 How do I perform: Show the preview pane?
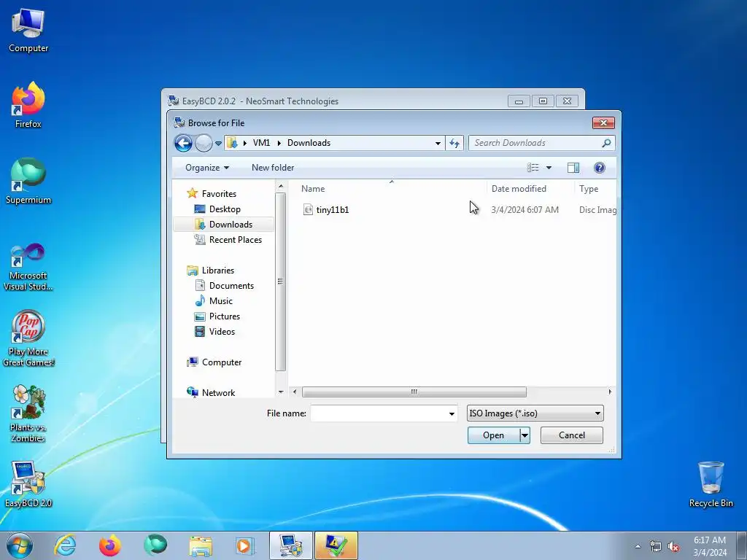[573, 168]
